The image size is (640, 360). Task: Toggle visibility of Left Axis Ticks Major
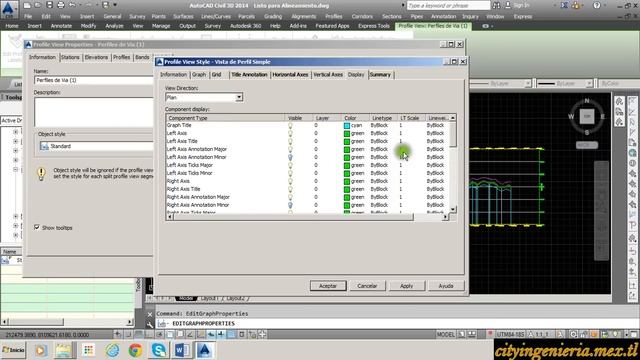pyautogui.click(x=290, y=165)
